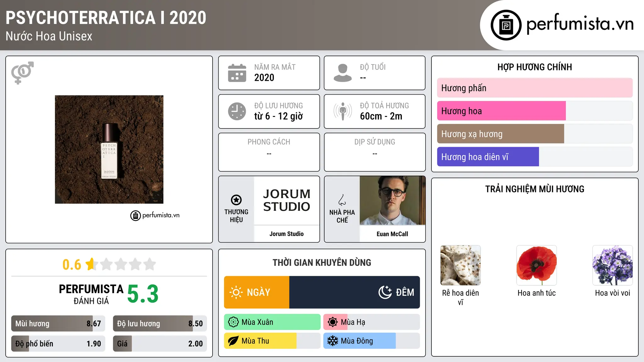Click the dark Đêm nighttime segment
Viewport: 644px width, 362px height.
pyautogui.click(x=355, y=292)
